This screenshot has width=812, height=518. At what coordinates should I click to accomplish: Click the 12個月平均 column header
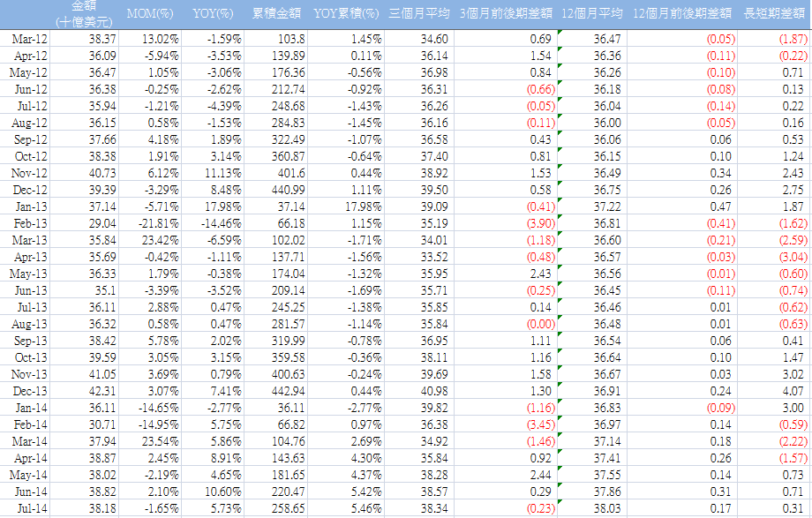click(x=592, y=13)
